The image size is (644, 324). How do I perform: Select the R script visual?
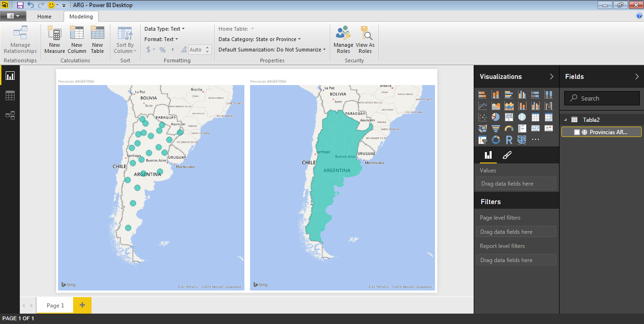[509, 140]
